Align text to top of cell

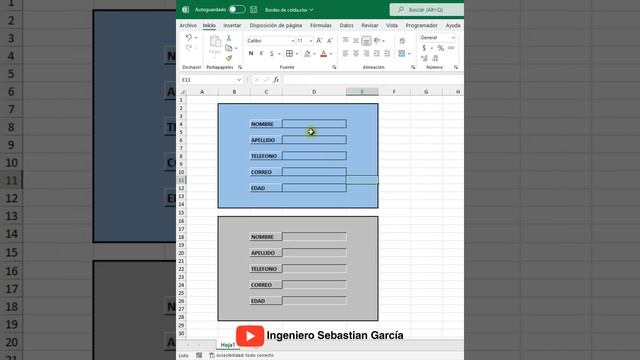pyautogui.click(x=346, y=40)
